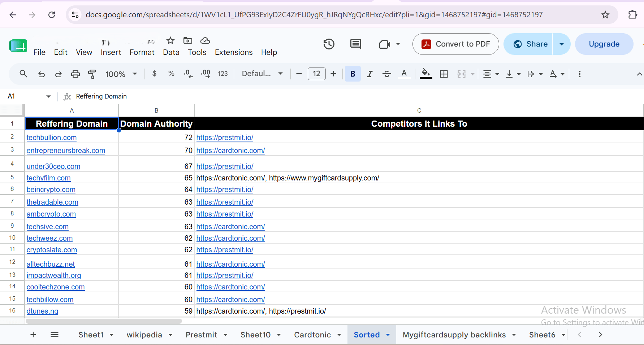The image size is (644, 345).
Task: Toggle bold formatting
Action: point(353,74)
